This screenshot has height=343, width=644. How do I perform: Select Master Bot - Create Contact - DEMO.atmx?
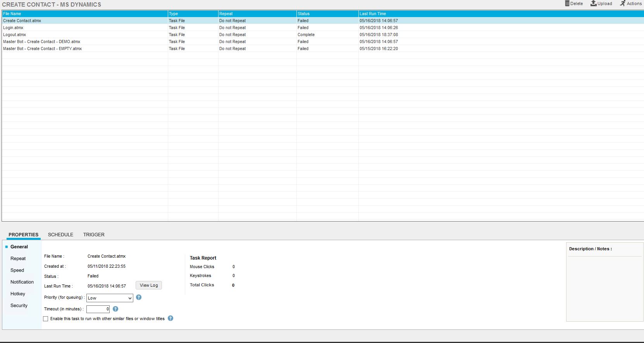point(41,42)
